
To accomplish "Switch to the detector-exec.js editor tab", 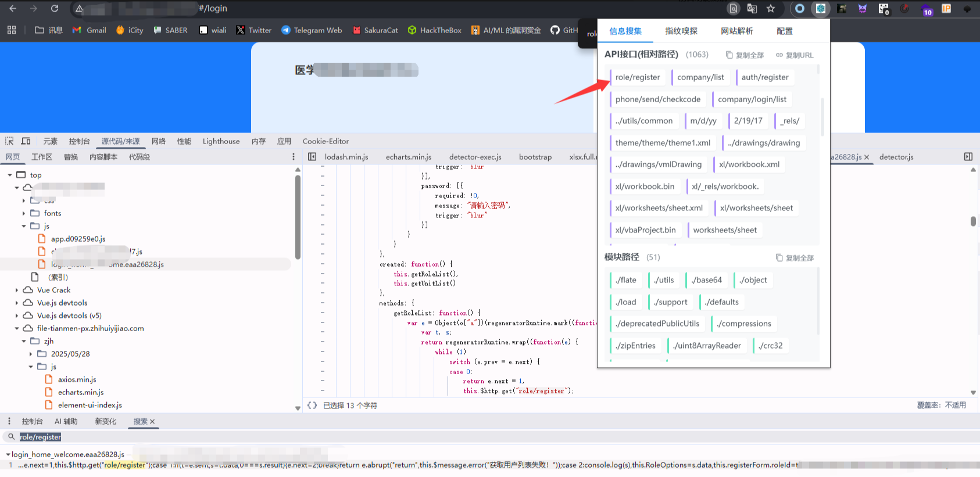I will pyautogui.click(x=475, y=157).
